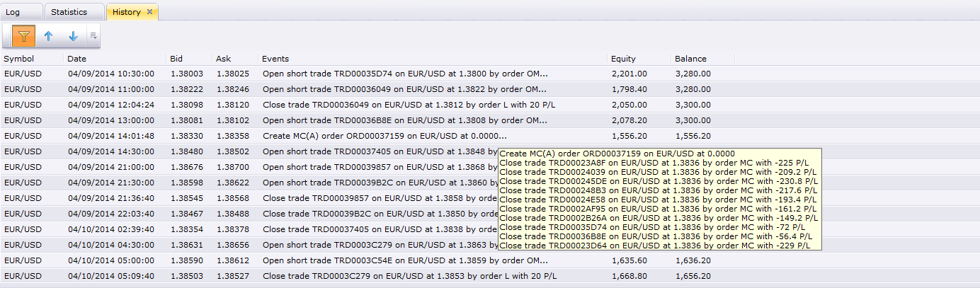Click the Open short trade TRD0003C54E event
This screenshot has height=288, width=980.
click(405, 260)
